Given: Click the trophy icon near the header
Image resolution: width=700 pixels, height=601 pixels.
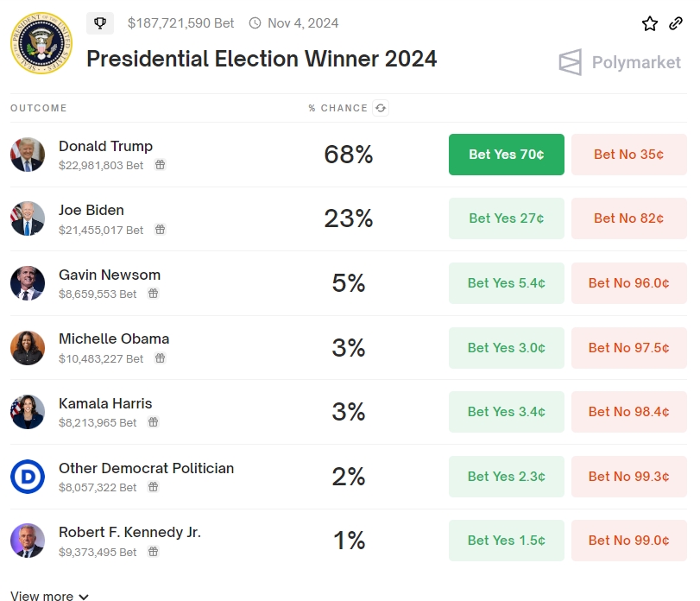Looking at the screenshot, I should pyautogui.click(x=100, y=23).
